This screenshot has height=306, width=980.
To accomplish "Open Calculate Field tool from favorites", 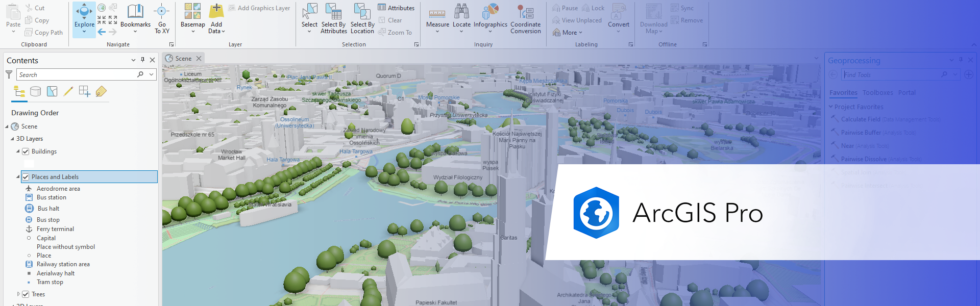I will 860,119.
